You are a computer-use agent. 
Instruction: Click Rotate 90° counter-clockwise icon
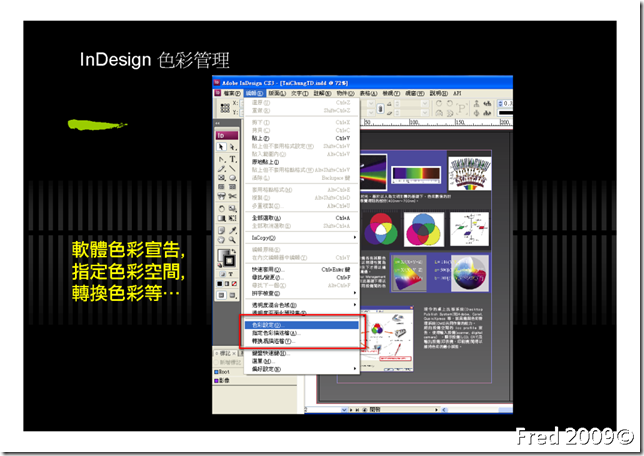click(450, 104)
